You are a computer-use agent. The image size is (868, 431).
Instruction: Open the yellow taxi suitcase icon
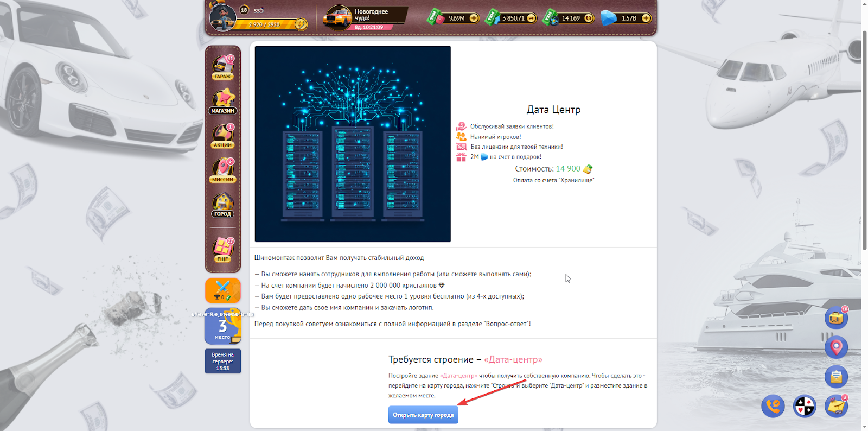pyautogui.click(x=836, y=318)
